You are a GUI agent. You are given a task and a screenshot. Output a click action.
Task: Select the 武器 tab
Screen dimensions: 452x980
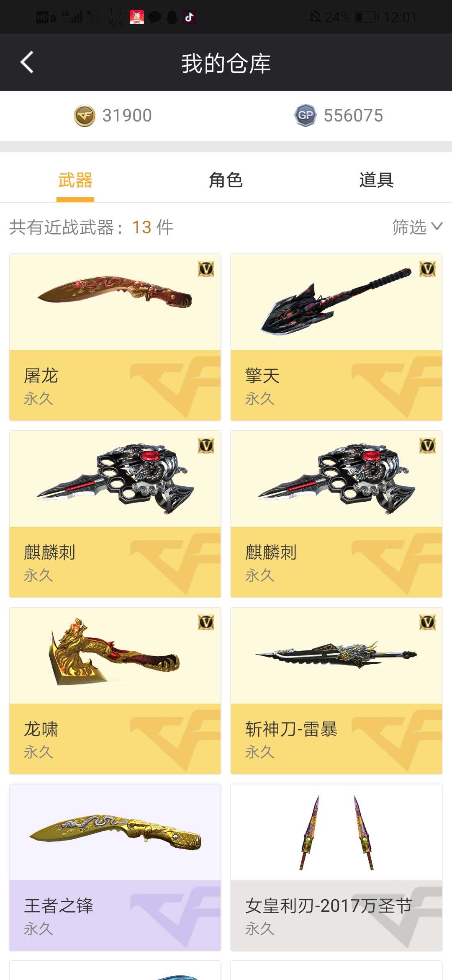pos(75,180)
